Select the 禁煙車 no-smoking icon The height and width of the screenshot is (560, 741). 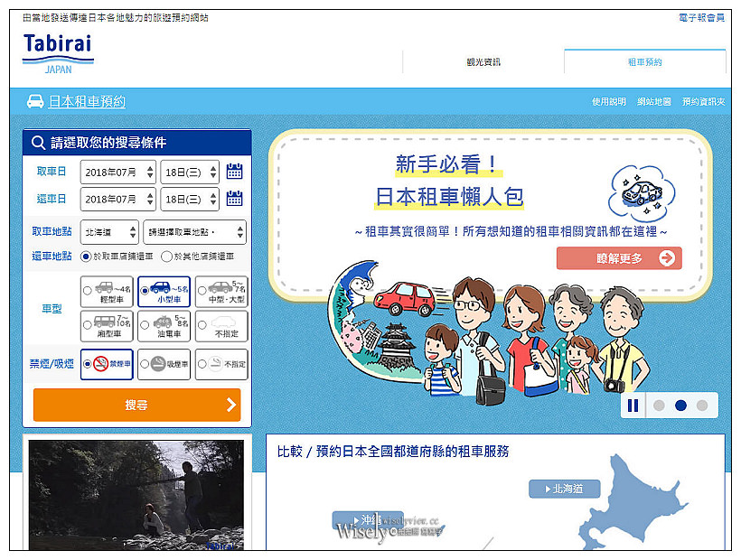106,363
